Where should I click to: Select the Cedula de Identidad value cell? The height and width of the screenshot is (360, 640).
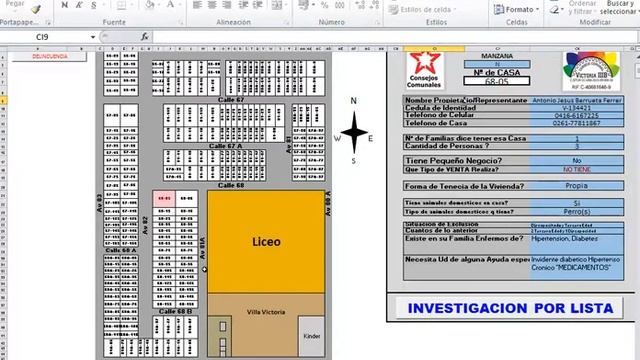coord(576,108)
